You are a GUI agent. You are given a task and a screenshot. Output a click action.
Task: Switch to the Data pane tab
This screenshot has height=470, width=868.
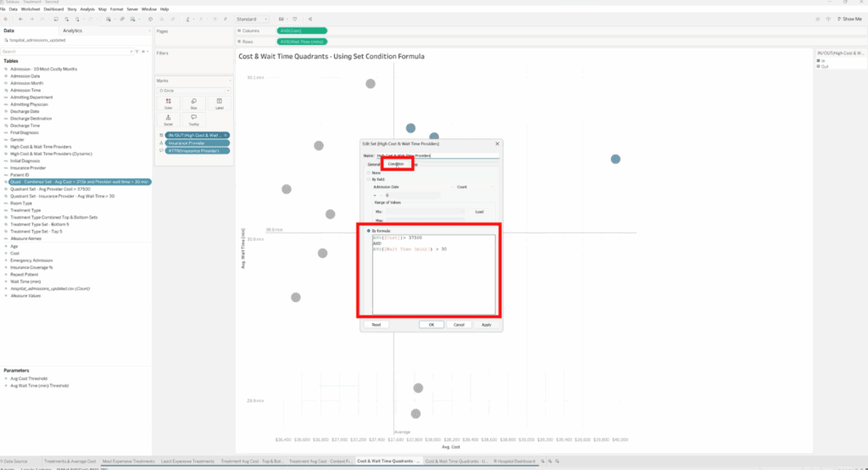coord(9,31)
